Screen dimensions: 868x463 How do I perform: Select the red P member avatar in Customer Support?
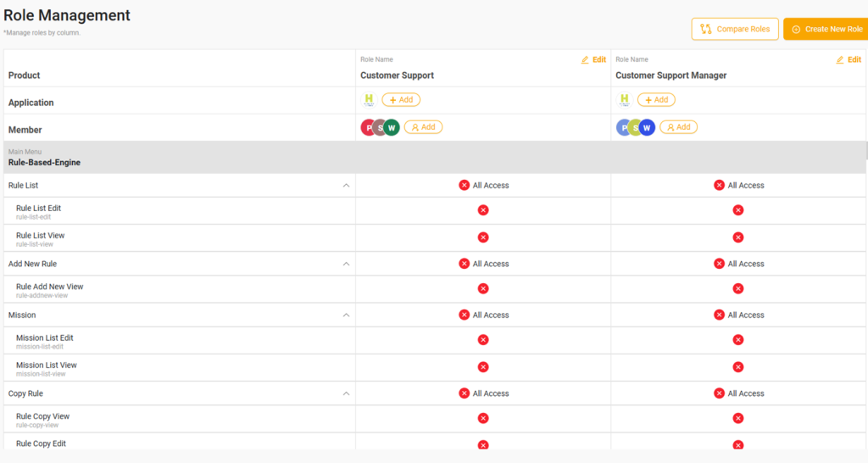tap(368, 127)
